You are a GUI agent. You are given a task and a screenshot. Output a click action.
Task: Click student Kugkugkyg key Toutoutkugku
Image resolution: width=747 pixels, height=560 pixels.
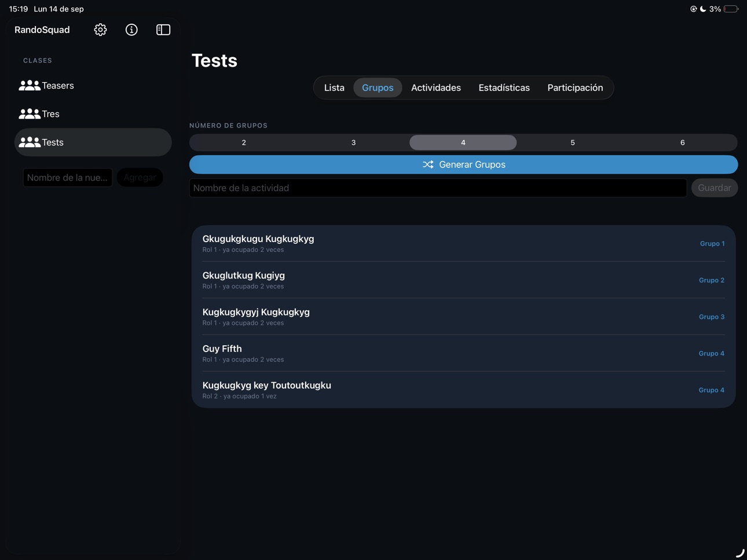click(x=463, y=390)
